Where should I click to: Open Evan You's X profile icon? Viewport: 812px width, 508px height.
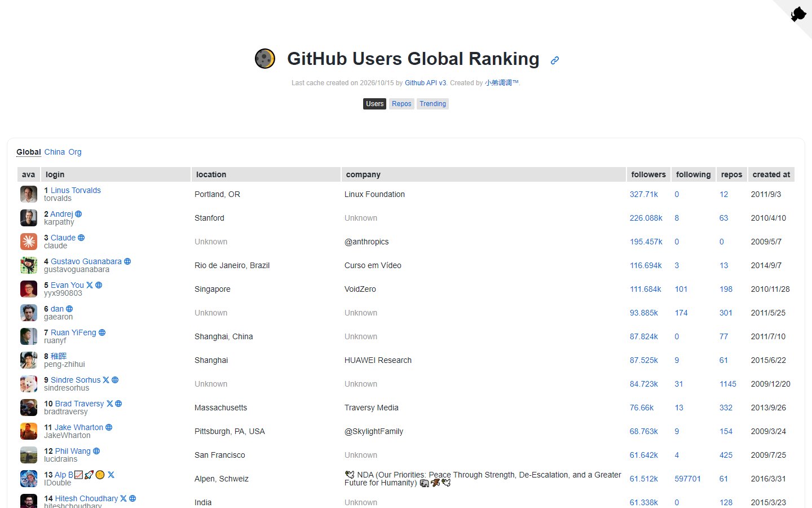click(x=90, y=285)
